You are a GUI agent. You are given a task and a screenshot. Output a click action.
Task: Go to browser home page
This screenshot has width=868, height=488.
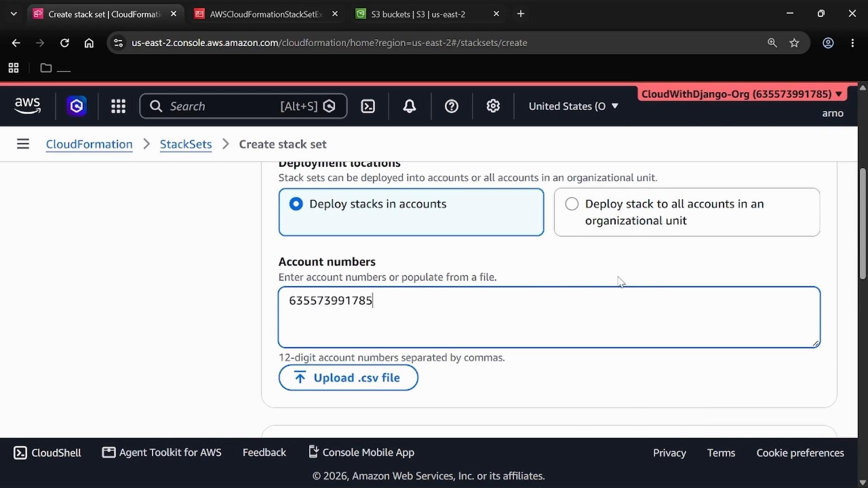point(89,43)
